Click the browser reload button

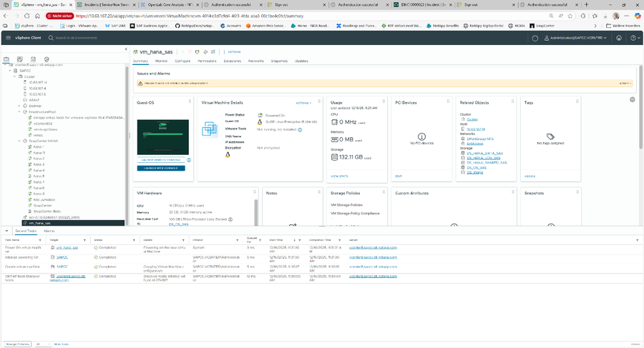tap(26, 16)
